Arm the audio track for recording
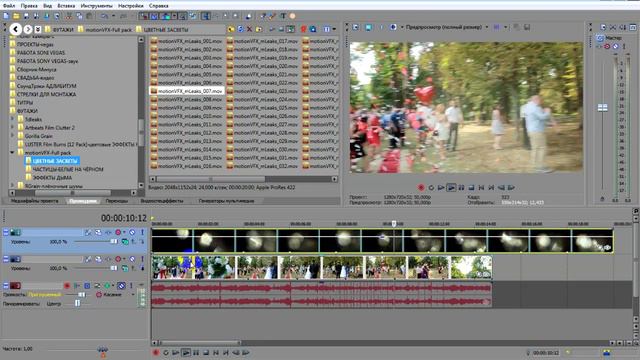 click(x=67, y=285)
